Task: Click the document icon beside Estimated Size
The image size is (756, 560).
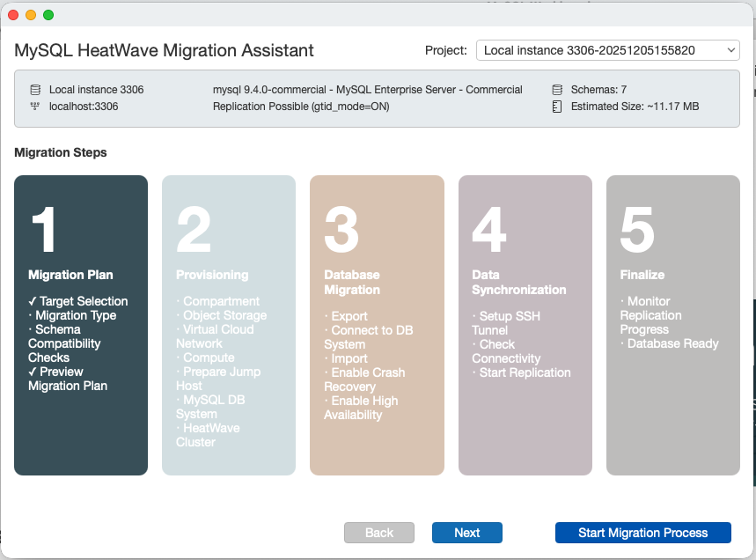Action: [555, 107]
